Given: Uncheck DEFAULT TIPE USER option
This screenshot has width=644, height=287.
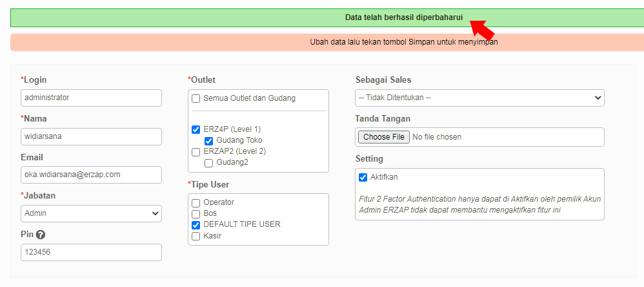Looking at the screenshot, I should [196, 225].
